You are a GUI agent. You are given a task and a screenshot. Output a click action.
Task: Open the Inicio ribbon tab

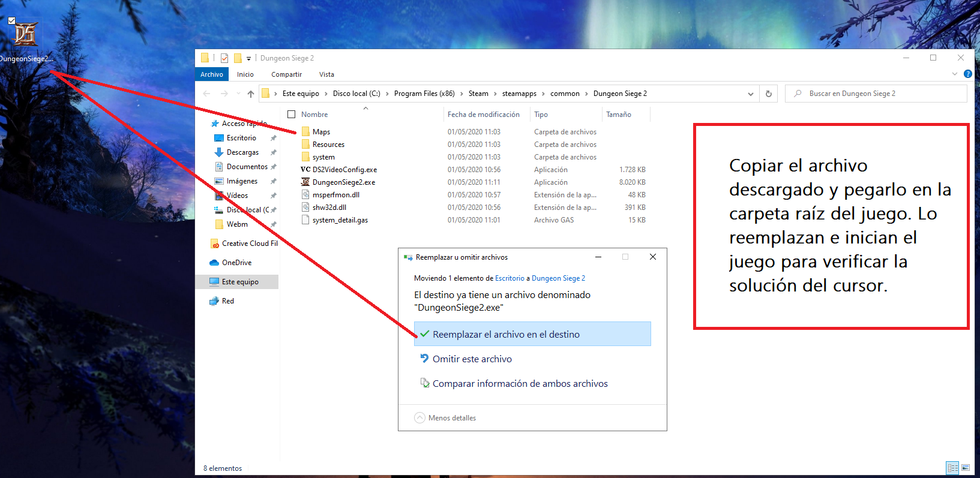(245, 74)
